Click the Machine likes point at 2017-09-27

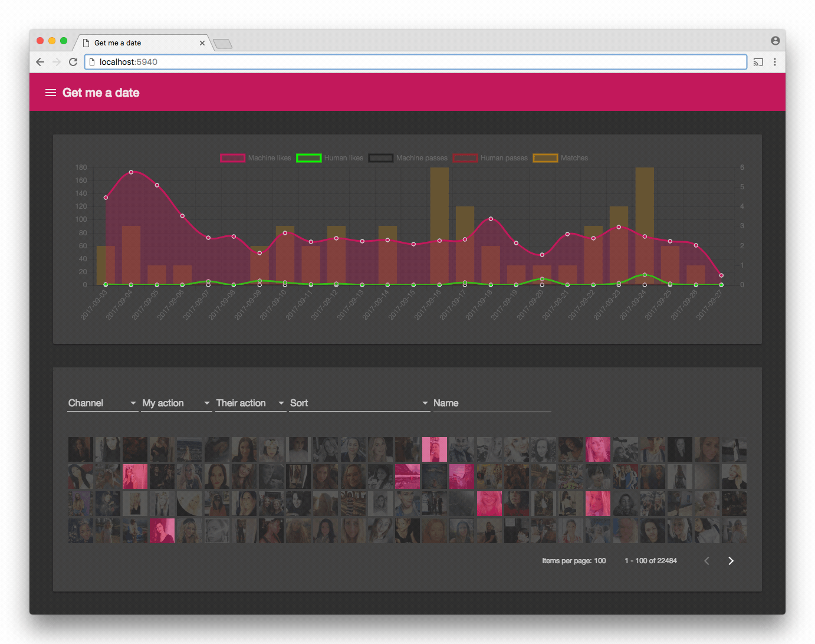tap(721, 275)
